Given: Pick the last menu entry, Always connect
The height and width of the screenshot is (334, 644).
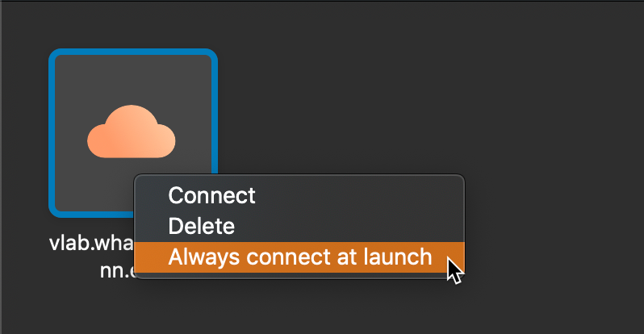Looking at the screenshot, I should tap(299, 257).
